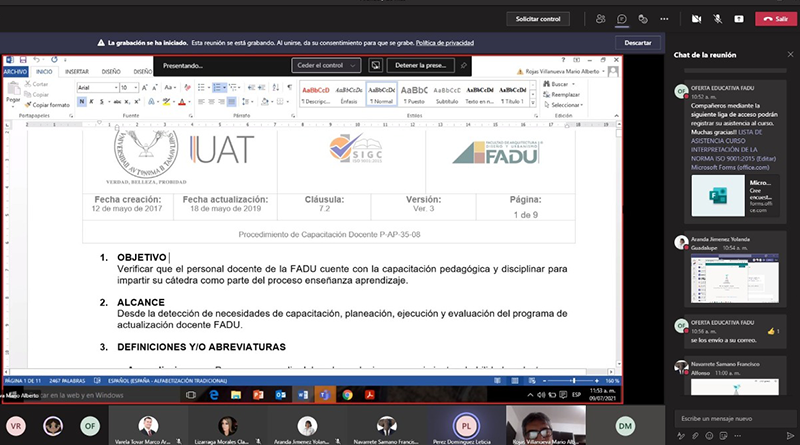Apply the Normal style
This screenshot has width=800, height=445.
pyautogui.click(x=382, y=94)
